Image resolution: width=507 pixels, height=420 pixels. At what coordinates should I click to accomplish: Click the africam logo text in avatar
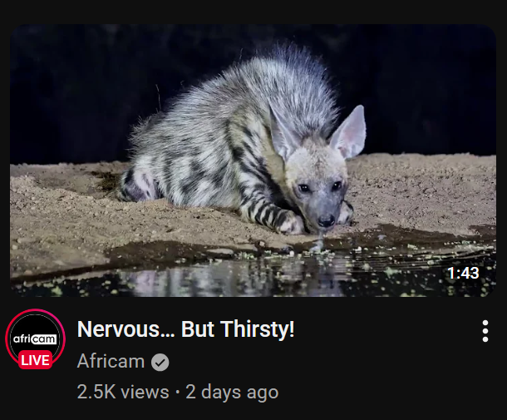[x=35, y=338]
